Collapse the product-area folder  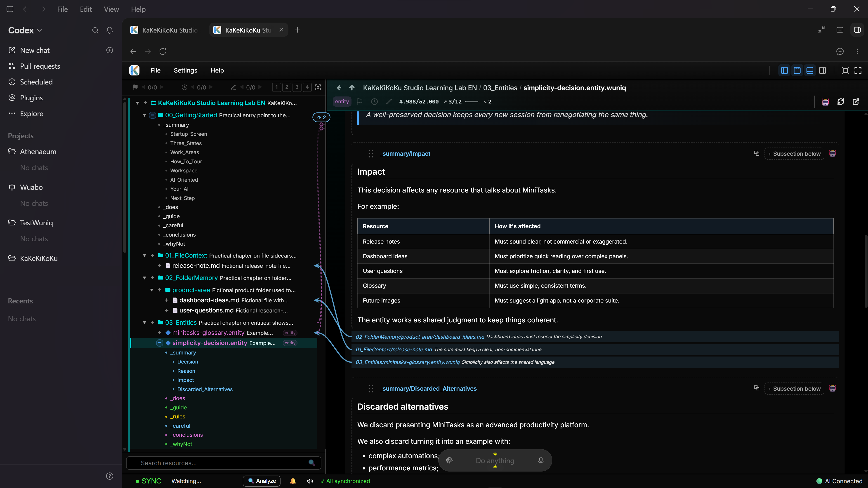[152, 290]
